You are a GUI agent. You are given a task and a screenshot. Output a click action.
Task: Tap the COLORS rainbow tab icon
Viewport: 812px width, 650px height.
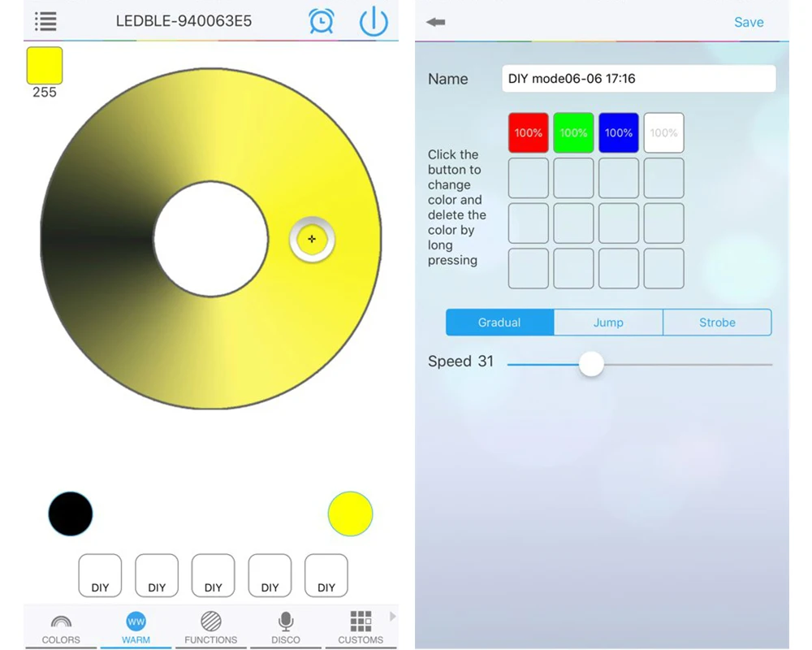coord(61,621)
